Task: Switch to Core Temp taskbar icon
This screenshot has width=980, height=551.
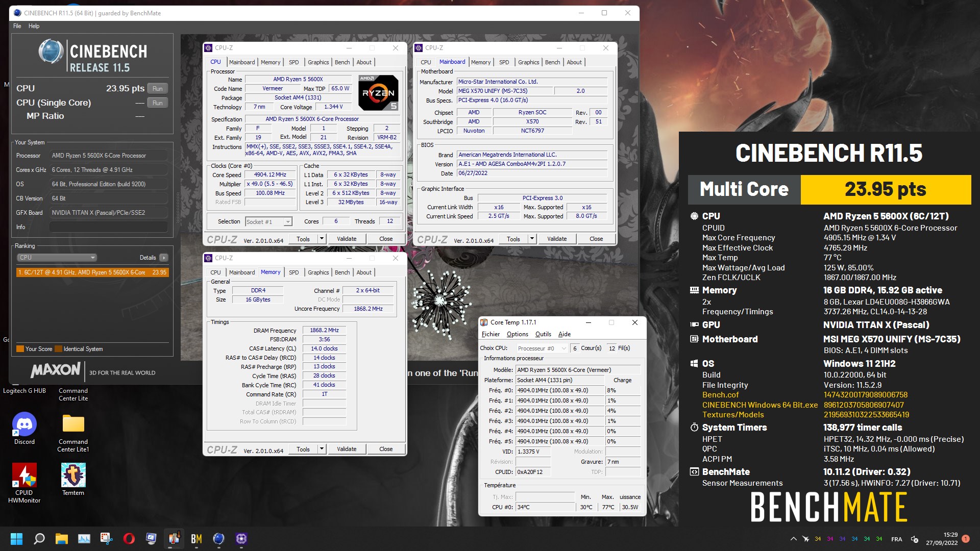Action: click(174, 539)
